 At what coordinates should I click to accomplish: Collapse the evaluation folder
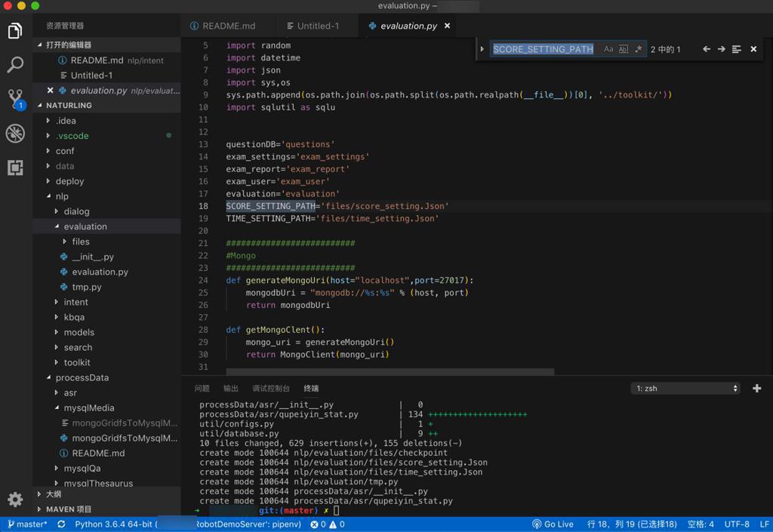[x=106, y=226]
